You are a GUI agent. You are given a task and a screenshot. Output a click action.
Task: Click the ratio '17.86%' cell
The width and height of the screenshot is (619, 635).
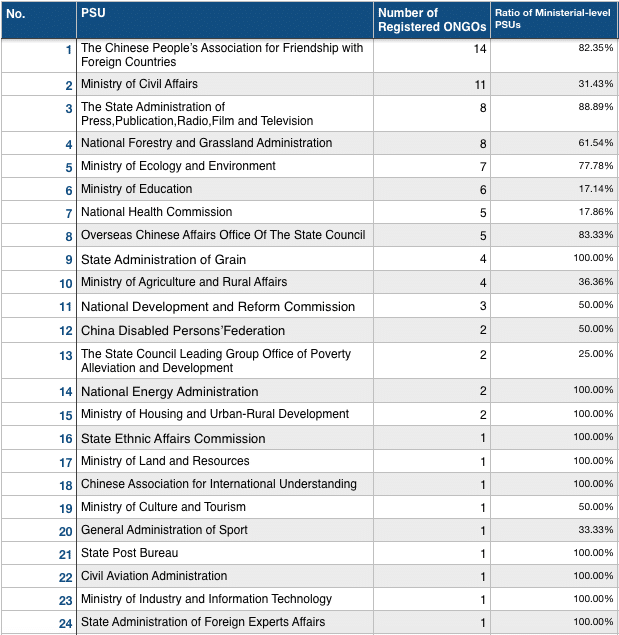coord(554,212)
